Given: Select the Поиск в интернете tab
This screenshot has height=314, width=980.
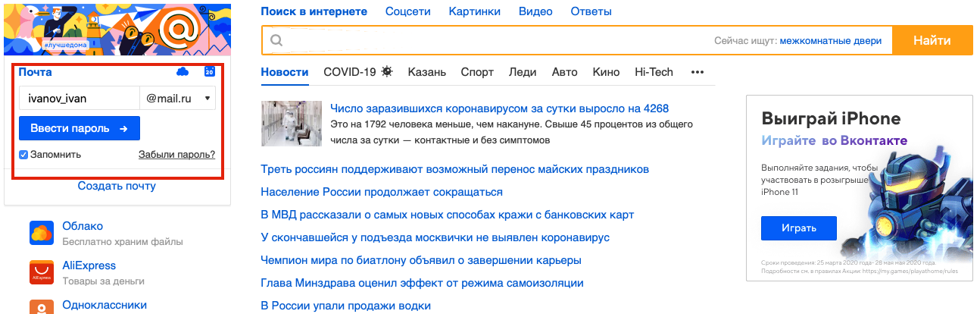Looking at the screenshot, I should coord(314,11).
